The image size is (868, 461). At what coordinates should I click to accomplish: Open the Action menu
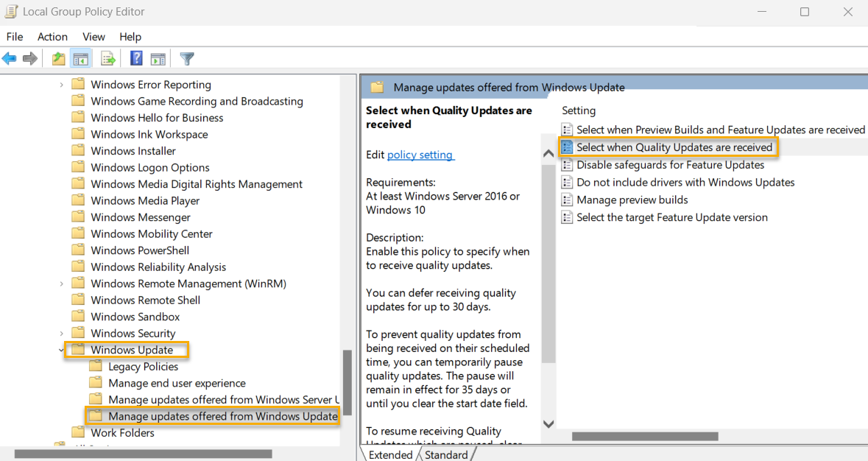52,36
